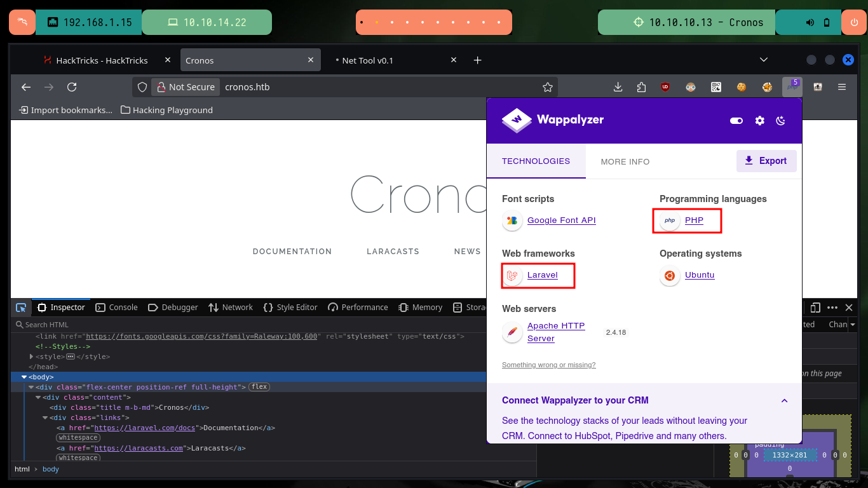
Task: Open the Google Font API link
Action: point(561,220)
